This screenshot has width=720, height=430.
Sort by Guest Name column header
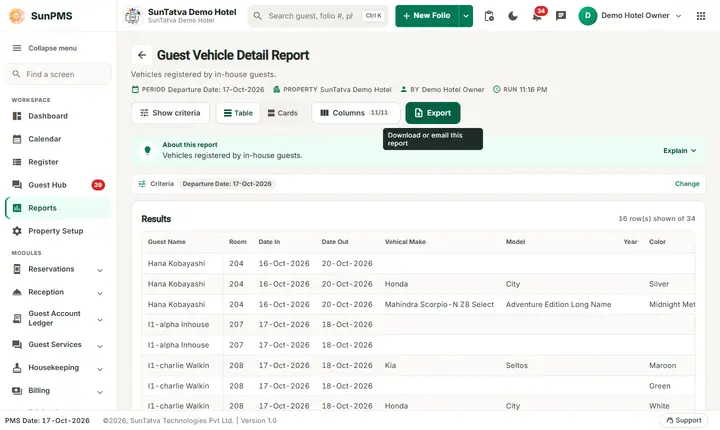click(x=167, y=242)
